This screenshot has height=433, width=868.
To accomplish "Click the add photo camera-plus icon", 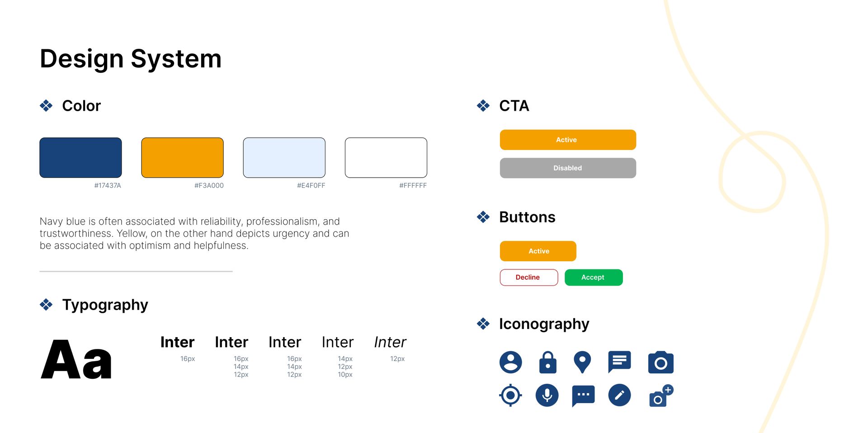I will (x=661, y=395).
